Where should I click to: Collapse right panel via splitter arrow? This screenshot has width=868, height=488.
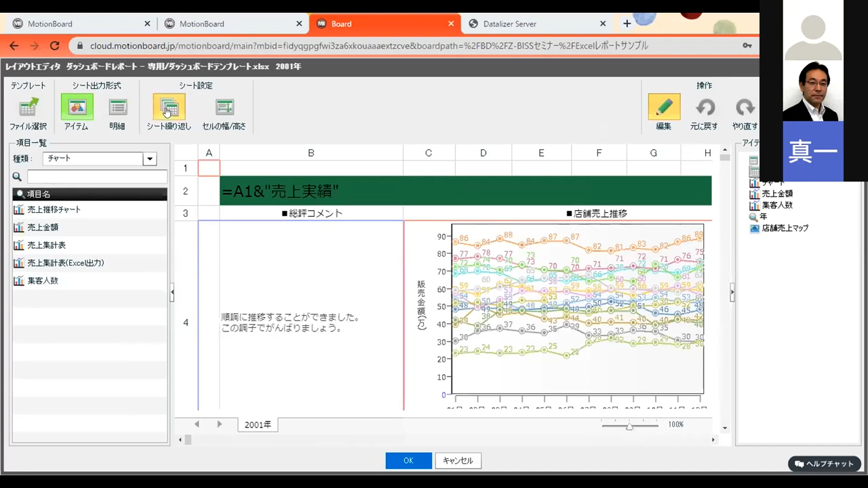[x=732, y=293]
